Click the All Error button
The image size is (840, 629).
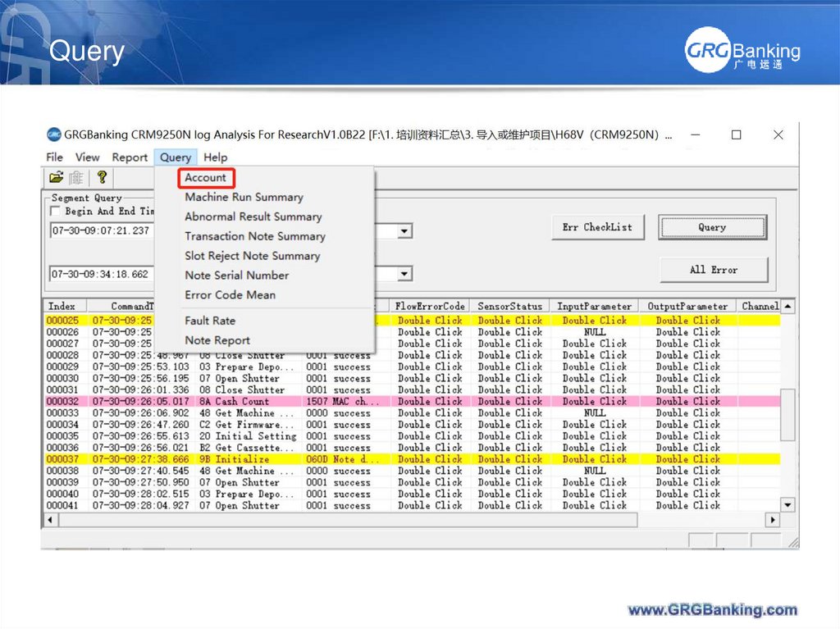[x=714, y=270]
